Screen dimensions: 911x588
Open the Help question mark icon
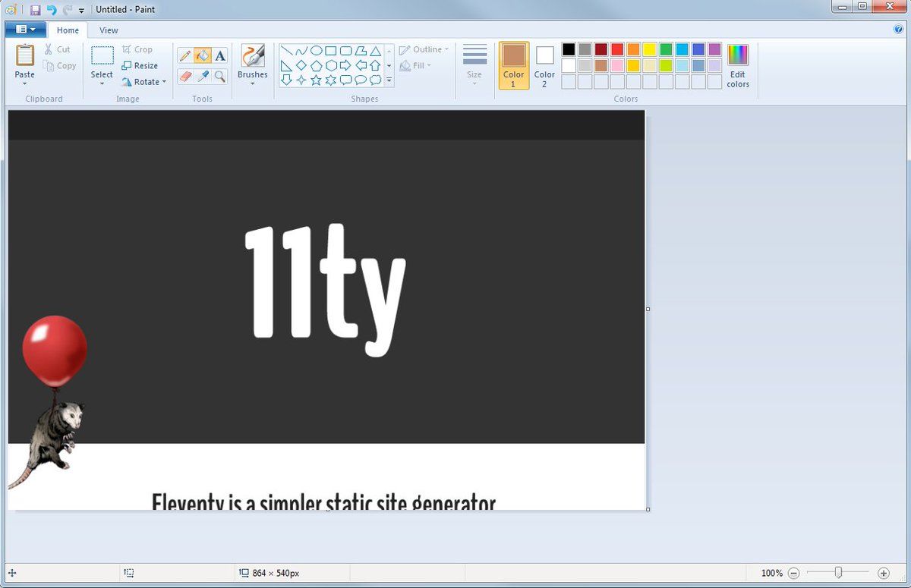tap(898, 30)
